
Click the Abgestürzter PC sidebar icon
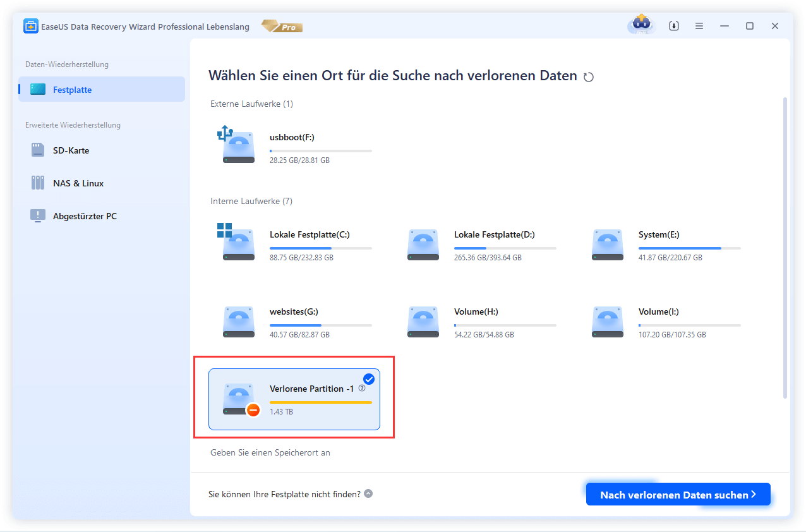tap(38, 216)
